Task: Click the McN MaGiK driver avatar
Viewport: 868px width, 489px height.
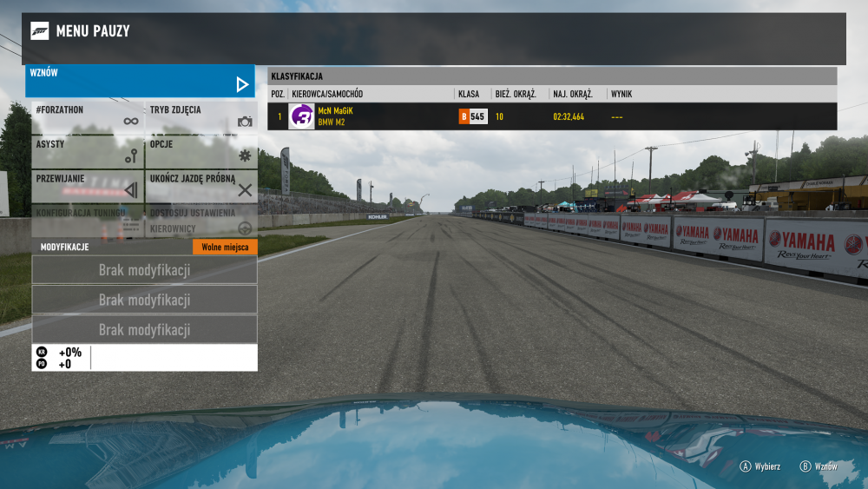Action: click(x=302, y=116)
